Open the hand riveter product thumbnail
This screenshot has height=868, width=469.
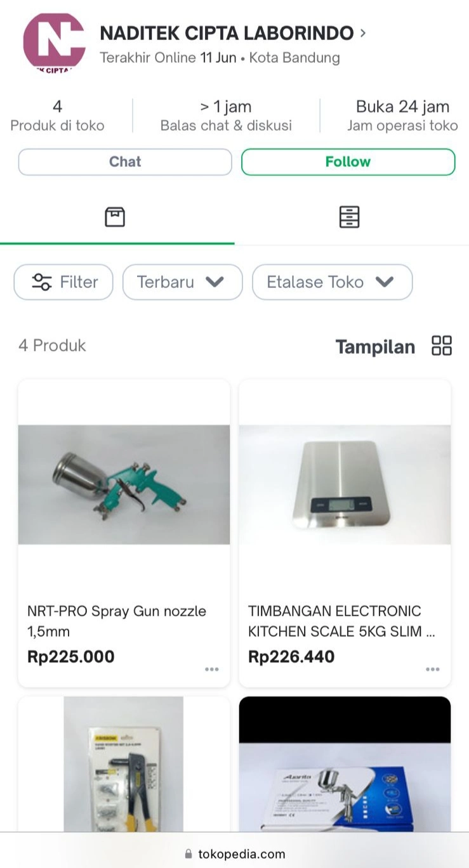[x=124, y=764]
